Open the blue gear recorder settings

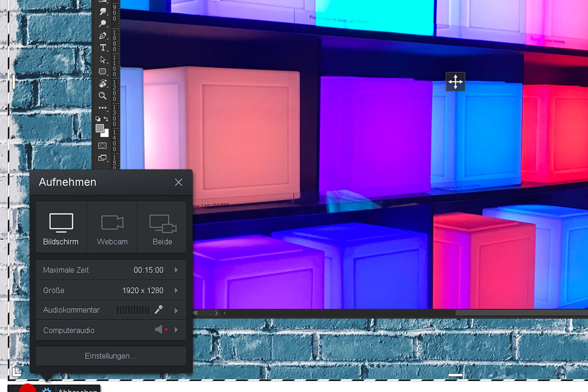click(47, 390)
